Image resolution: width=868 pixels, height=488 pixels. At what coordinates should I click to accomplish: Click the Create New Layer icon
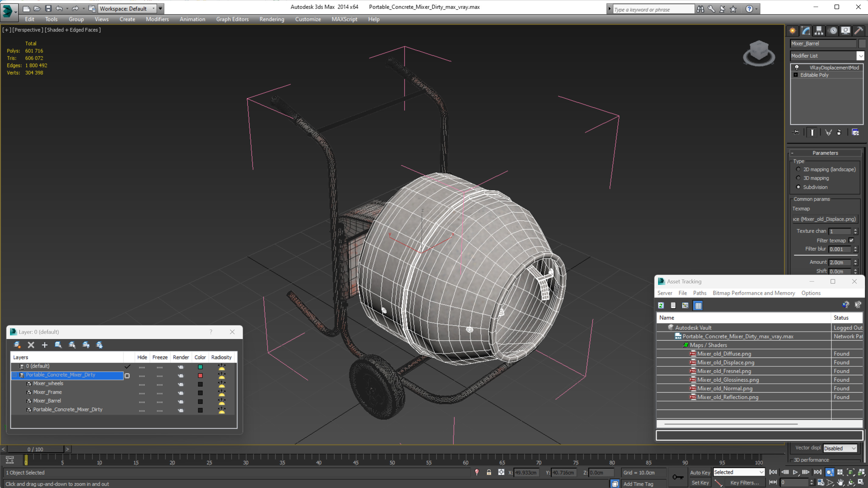click(17, 344)
